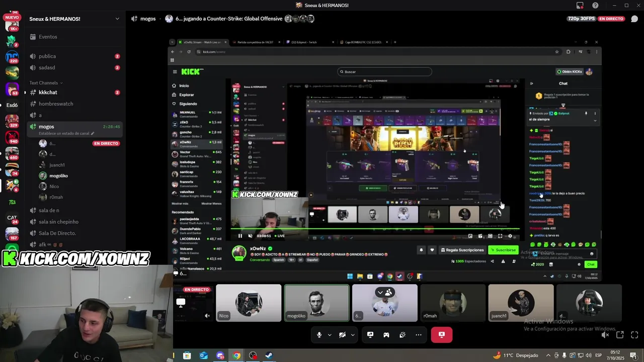
Task: Open the kkkchat text channel
Action: pyautogui.click(x=75, y=93)
